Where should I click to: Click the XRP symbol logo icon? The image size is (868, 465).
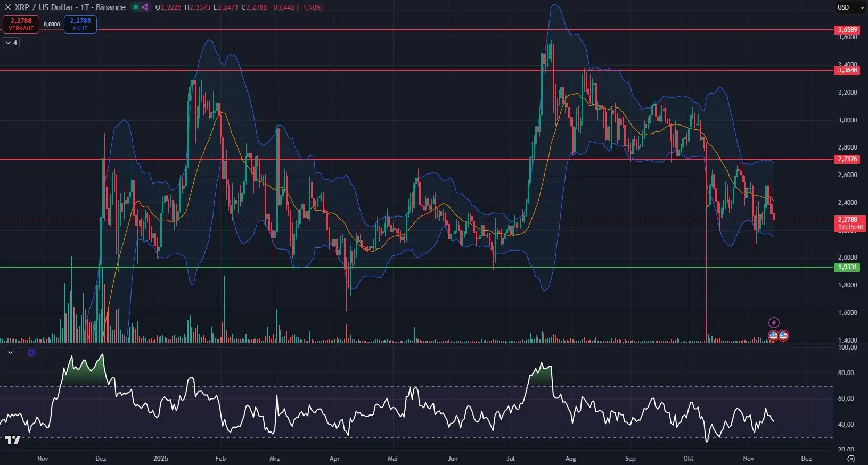(x=7, y=7)
